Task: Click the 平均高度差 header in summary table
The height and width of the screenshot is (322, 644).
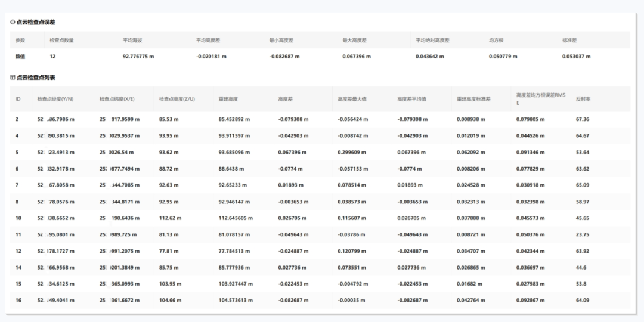Action: click(208, 41)
